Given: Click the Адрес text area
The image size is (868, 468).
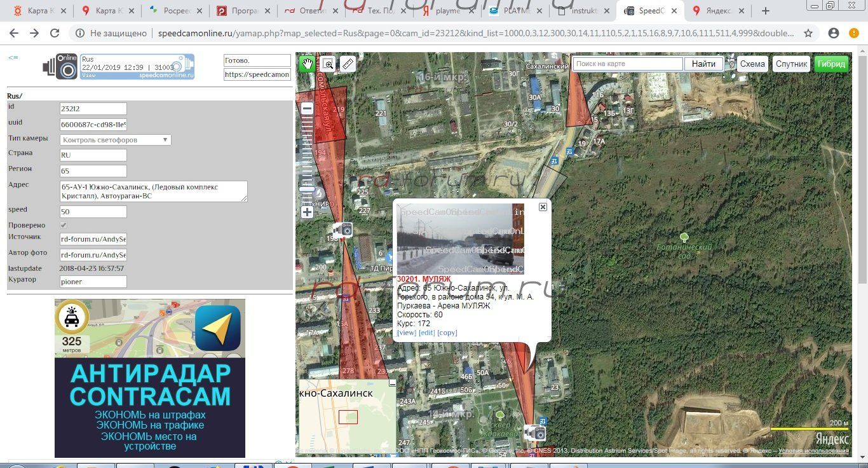Looking at the screenshot, I should pyautogui.click(x=153, y=191).
